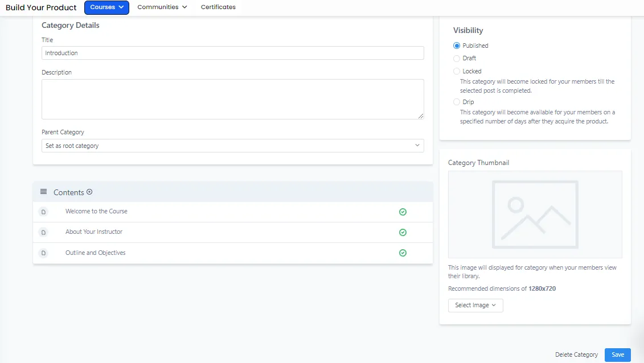Click the Save button
This screenshot has width=644, height=363.
coord(617,354)
